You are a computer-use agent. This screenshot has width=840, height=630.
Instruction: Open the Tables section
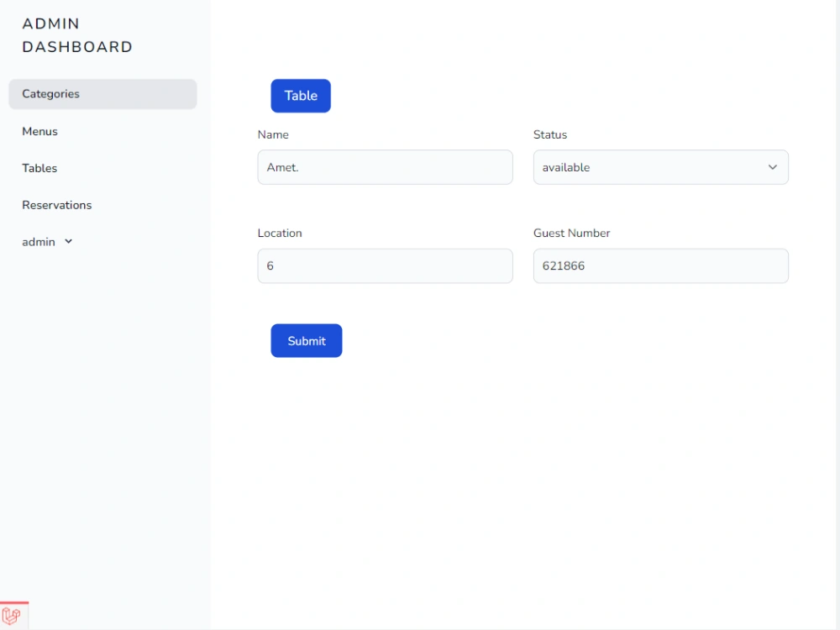click(39, 168)
